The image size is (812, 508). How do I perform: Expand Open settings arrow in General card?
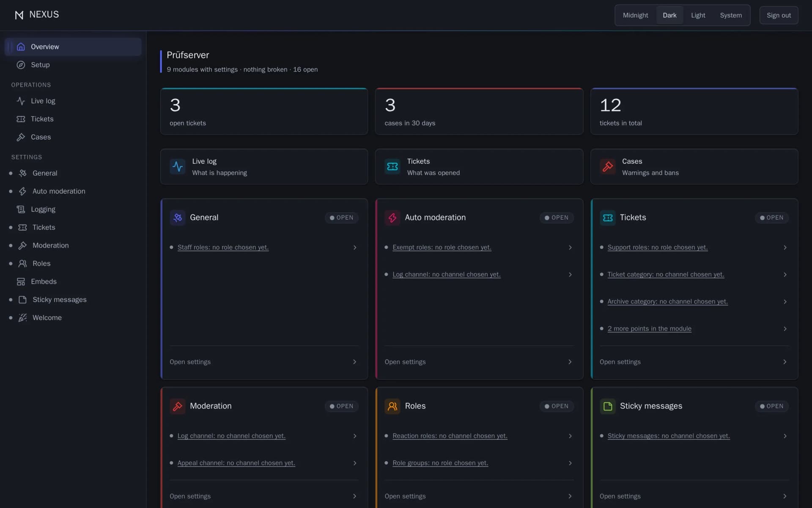tap(354, 362)
